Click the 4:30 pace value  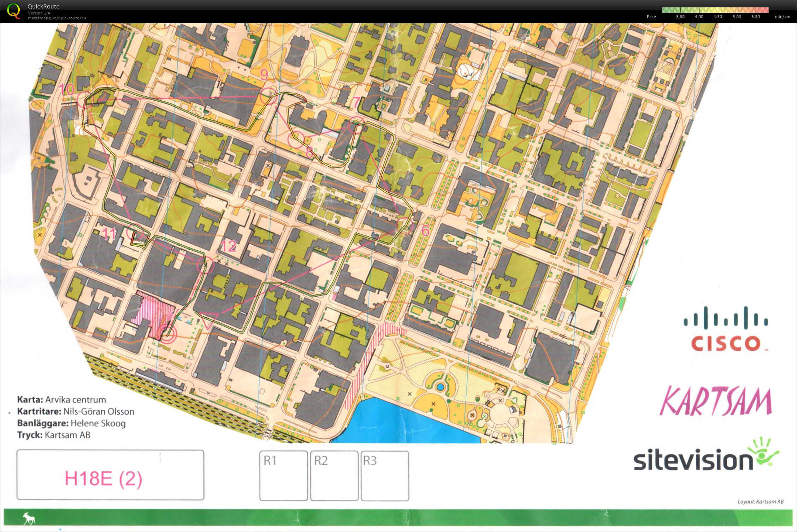[x=718, y=17]
